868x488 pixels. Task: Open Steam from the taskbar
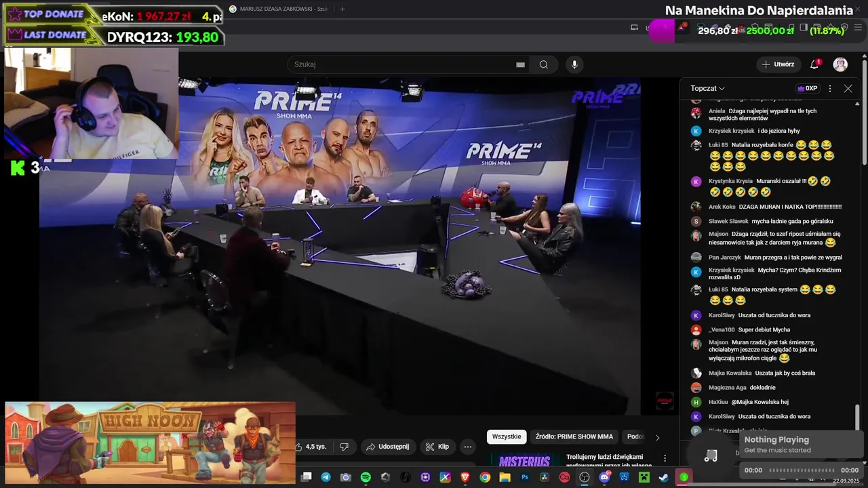click(664, 477)
